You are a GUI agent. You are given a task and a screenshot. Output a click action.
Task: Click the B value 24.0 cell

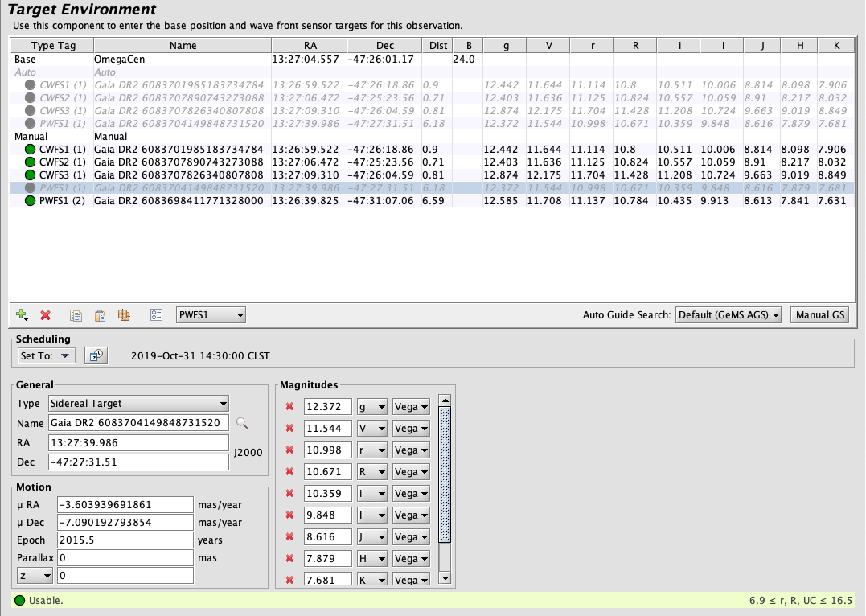coord(467,60)
